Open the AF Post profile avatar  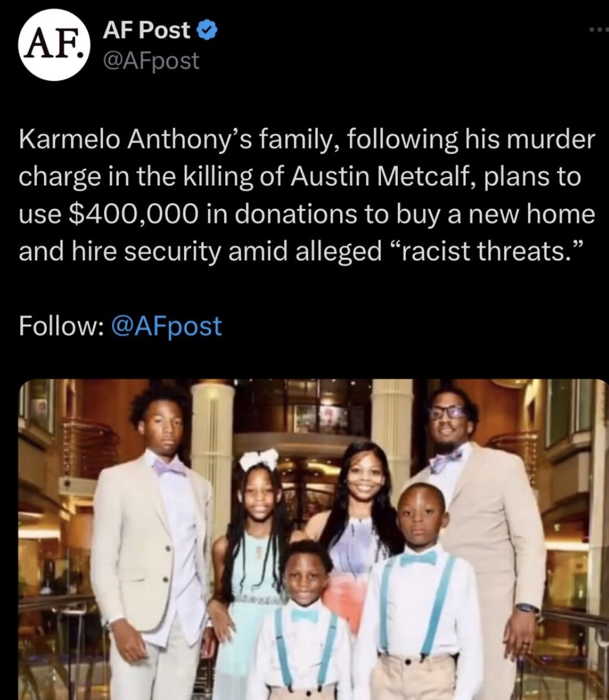[55, 45]
